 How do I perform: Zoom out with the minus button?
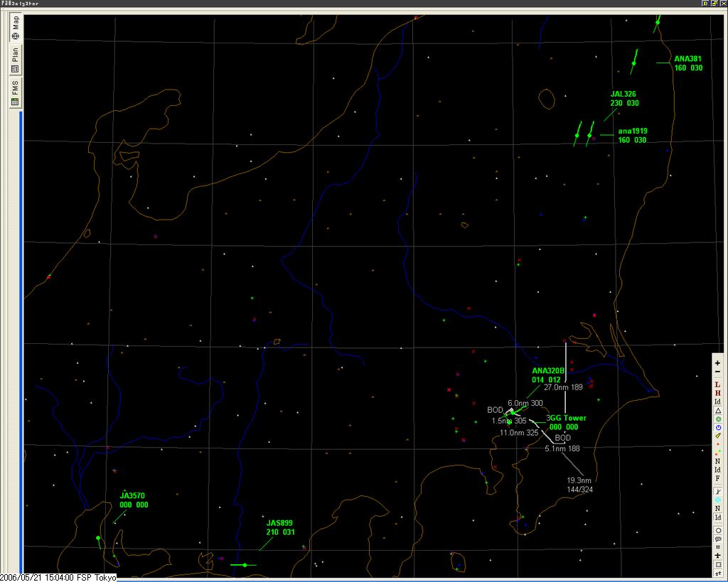(x=718, y=371)
